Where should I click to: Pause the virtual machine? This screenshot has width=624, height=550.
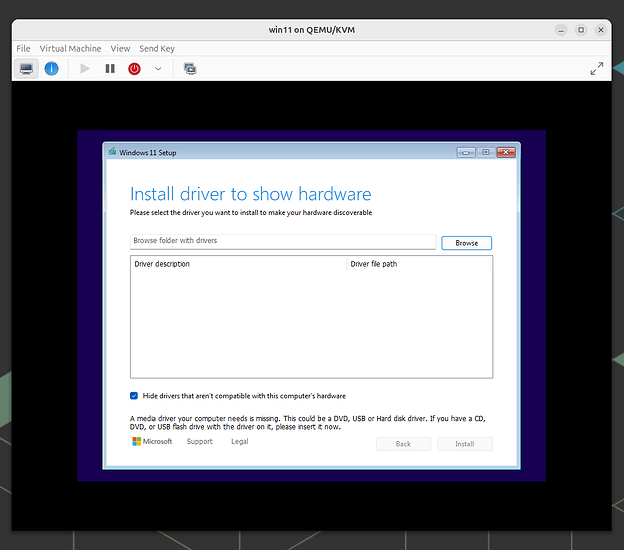[110, 69]
